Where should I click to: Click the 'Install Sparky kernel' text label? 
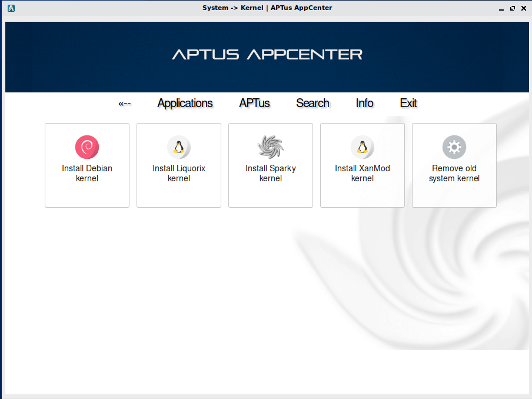coord(271,173)
